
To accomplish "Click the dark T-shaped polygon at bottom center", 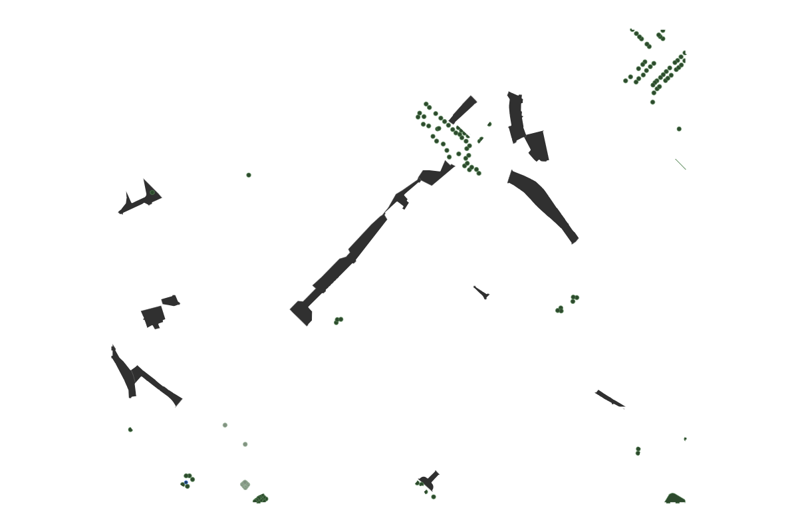I will [428, 480].
